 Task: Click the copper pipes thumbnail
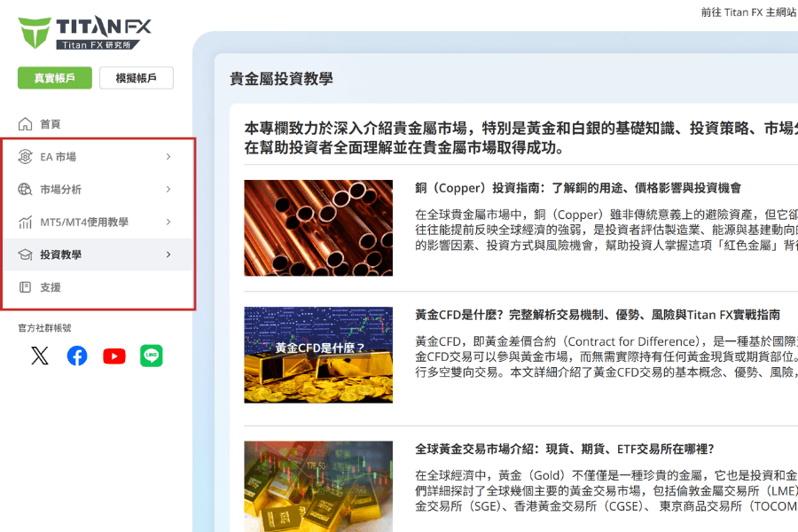pos(318,228)
